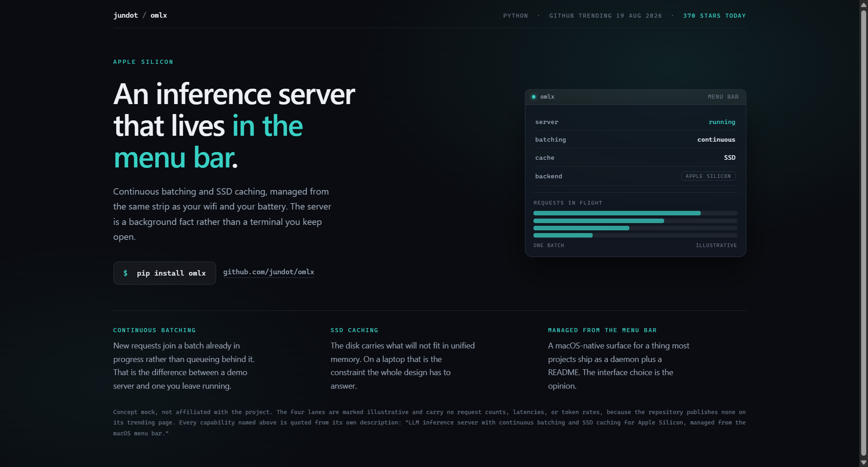Click the second requests-in-flight progress bar
Viewport: 868px width, 467px height.
(x=635, y=221)
